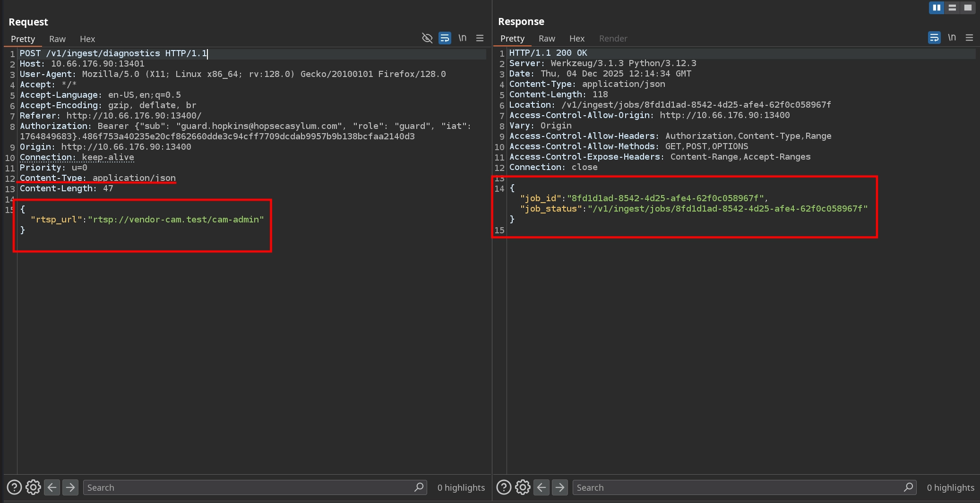Open the Response panel hamburger menu
This screenshot has height=503, width=980.
pos(969,38)
